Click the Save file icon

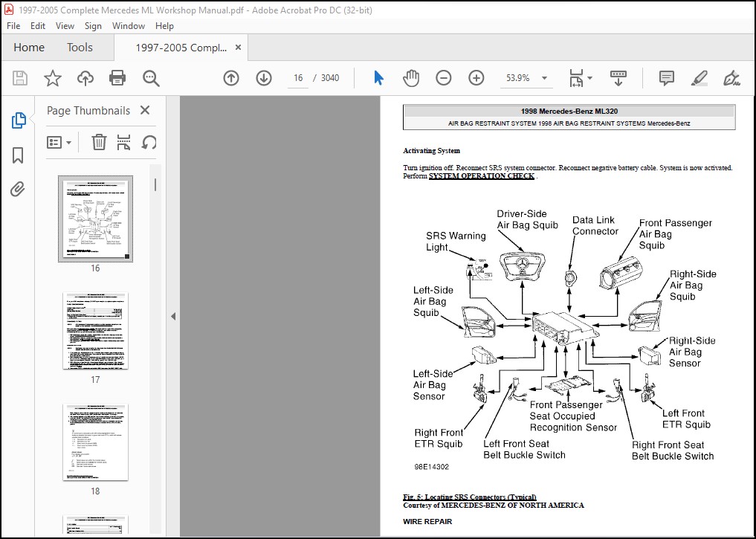coord(20,78)
